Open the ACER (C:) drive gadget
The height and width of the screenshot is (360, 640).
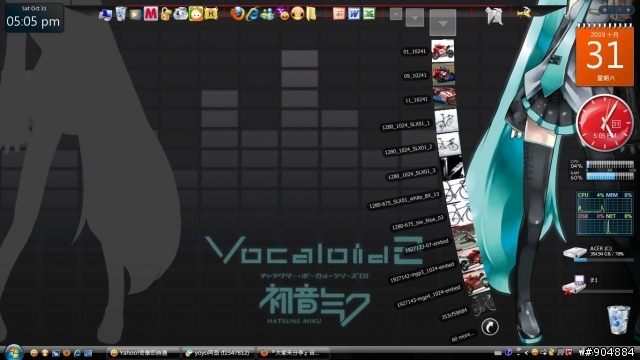click(598, 253)
